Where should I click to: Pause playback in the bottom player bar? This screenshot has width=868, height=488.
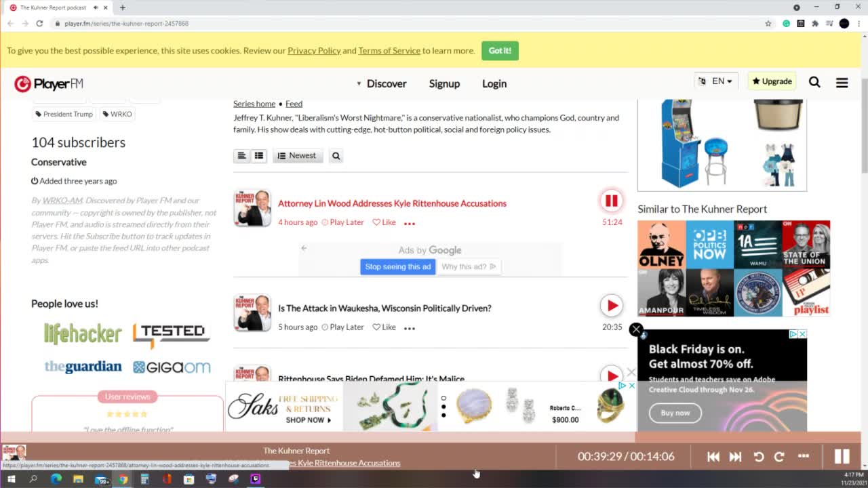(x=842, y=456)
